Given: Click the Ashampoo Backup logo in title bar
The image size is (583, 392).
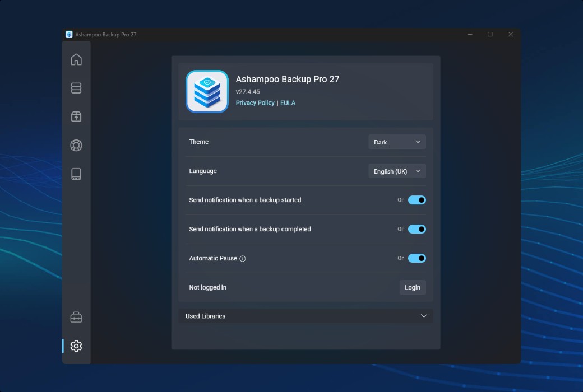Looking at the screenshot, I should pyautogui.click(x=68, y=34).
